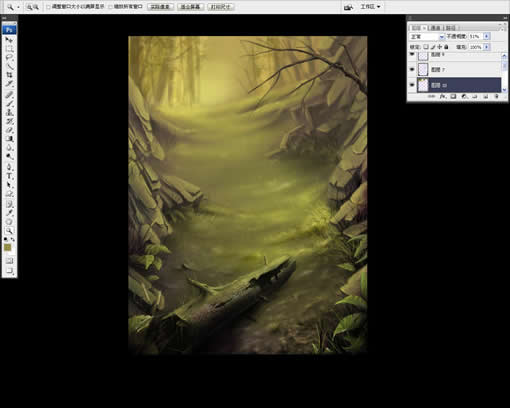The height and width of the screenshot is (408, 510).
Task: Select the Lasso tool
Action: (x=9, y=57)
